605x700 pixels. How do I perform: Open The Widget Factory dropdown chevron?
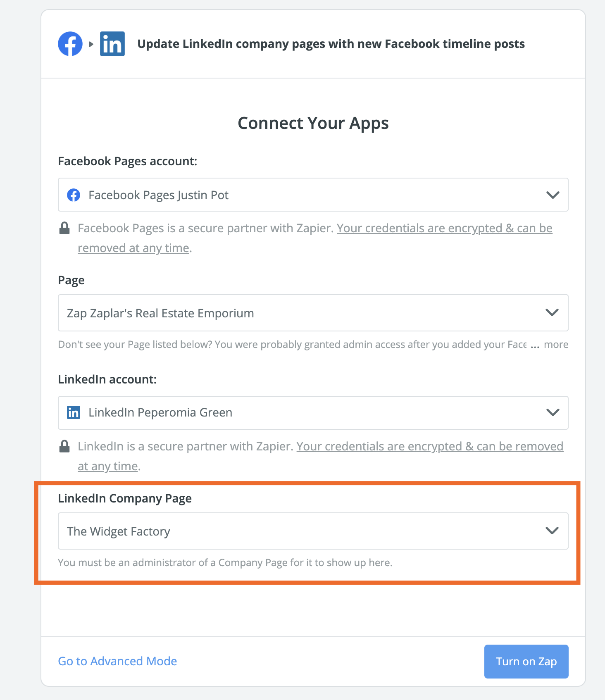552,531
